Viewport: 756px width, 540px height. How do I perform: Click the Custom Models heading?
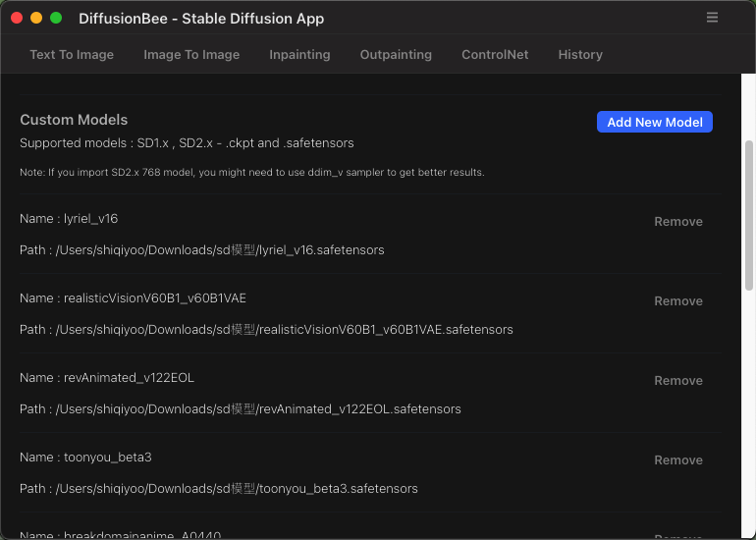[74, 120]
